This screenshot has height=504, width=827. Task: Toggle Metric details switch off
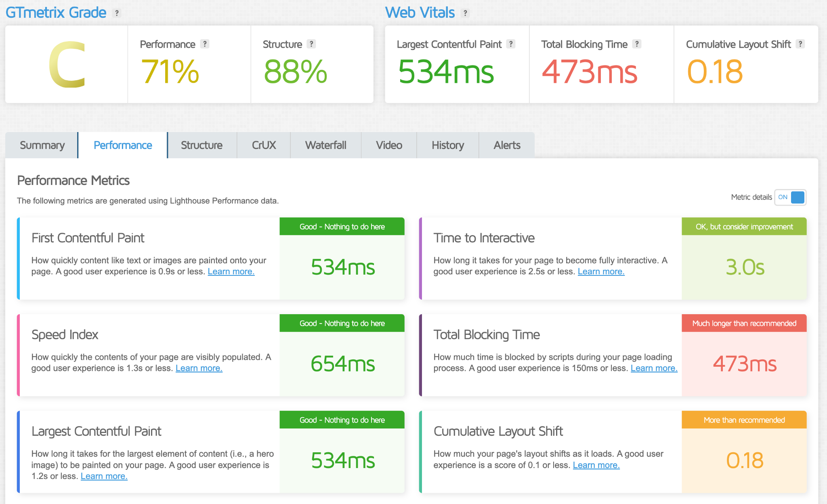pyautogui.click(x=790, y=197)
